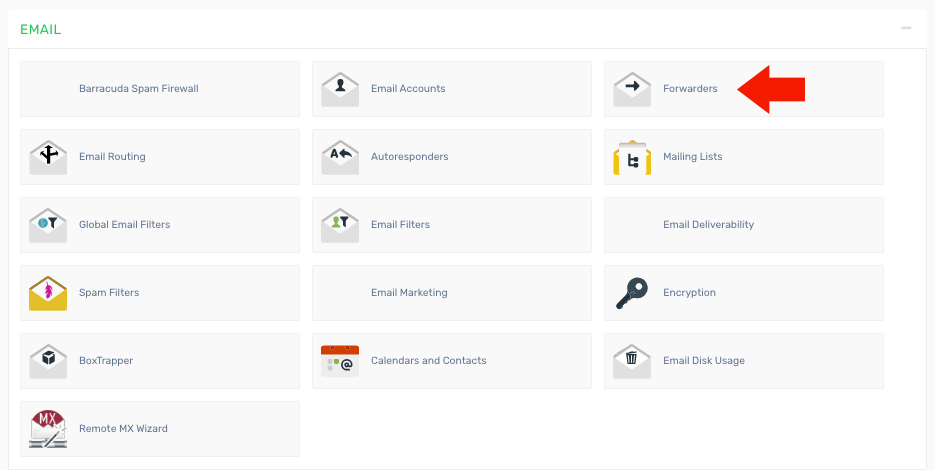Open the Email Marketing link
The width and height of the screenshot is (935, 470).
[x=409, y=293]
